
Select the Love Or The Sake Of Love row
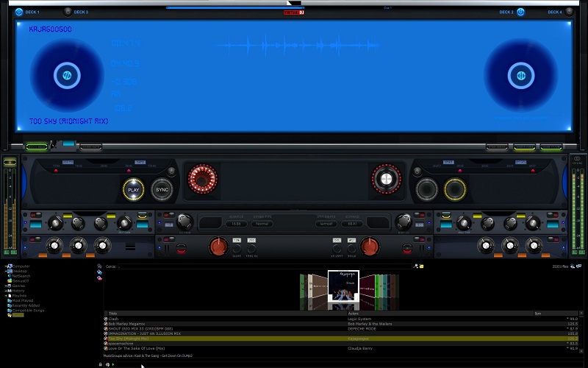341,348
